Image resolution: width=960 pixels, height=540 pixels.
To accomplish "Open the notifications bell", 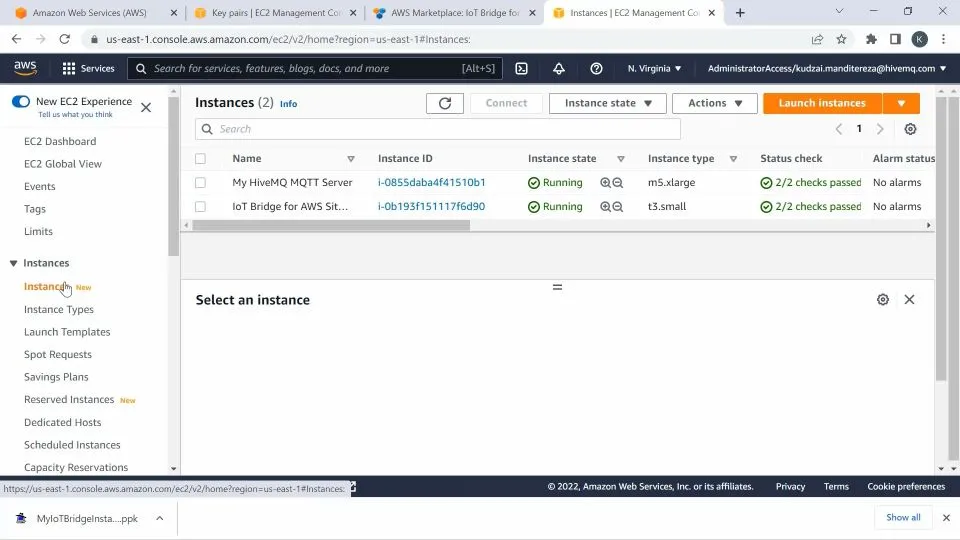I will [x=559, y=69].
